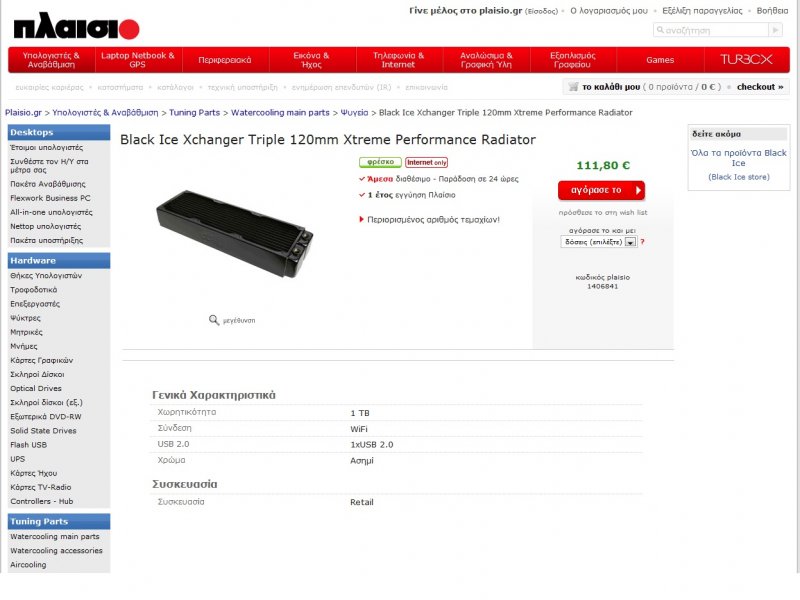Click 'ενημέρωση επενδυτών (IR)' link

coord(341,87)
